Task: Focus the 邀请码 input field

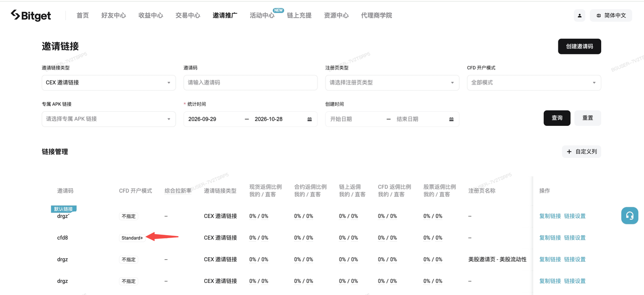Action: (x=251, y=83)
